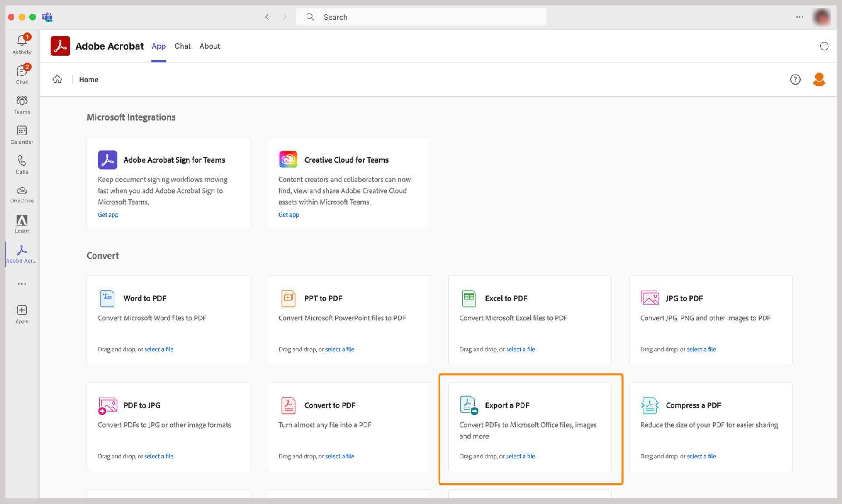
Task: Click the Adobe Acrobat logo icon
Action: tap(60, 46)
